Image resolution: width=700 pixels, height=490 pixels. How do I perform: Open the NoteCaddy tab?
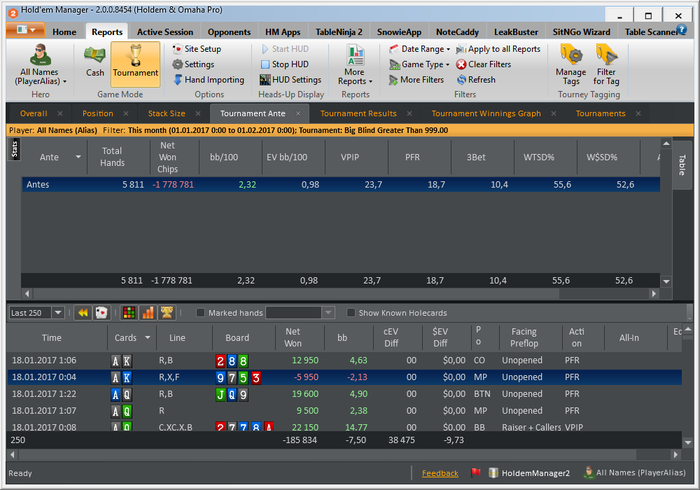tap(457, 32)
